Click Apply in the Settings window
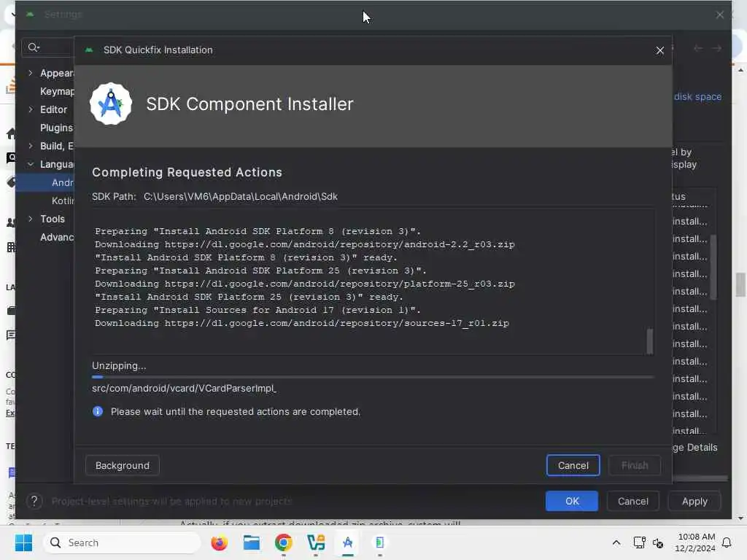747x560 pixels. (694, 501)
